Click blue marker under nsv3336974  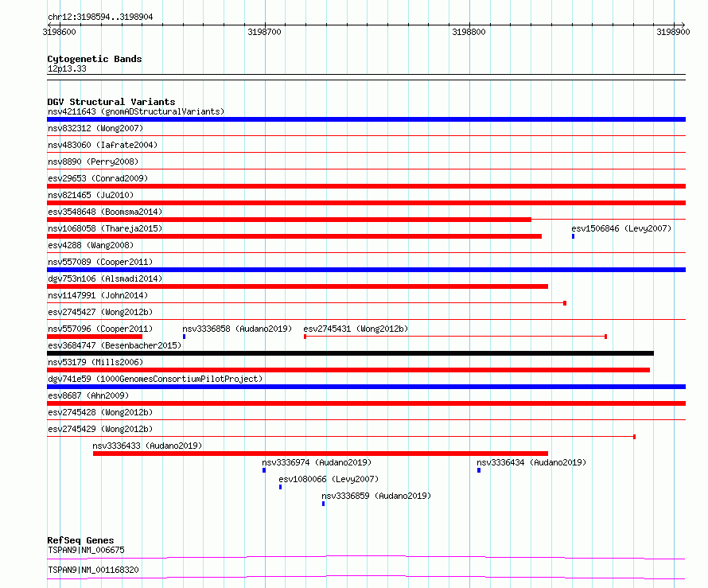[x=264, y=470]
